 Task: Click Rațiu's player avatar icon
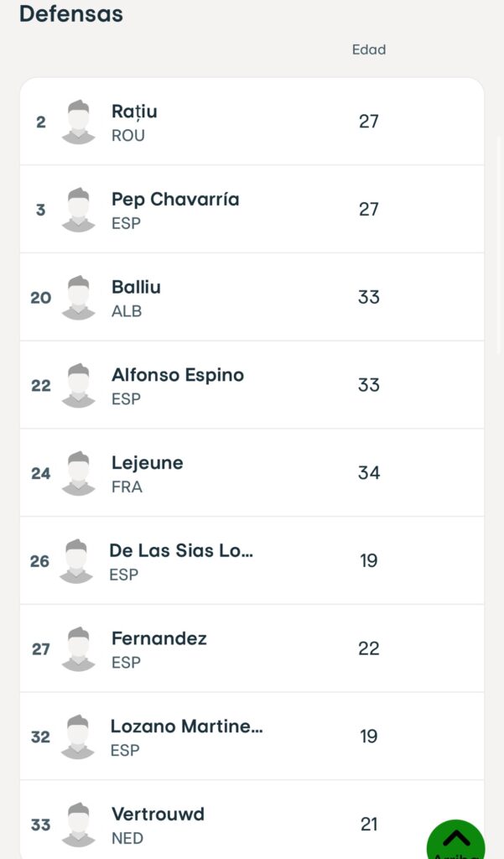click(78, 122)
